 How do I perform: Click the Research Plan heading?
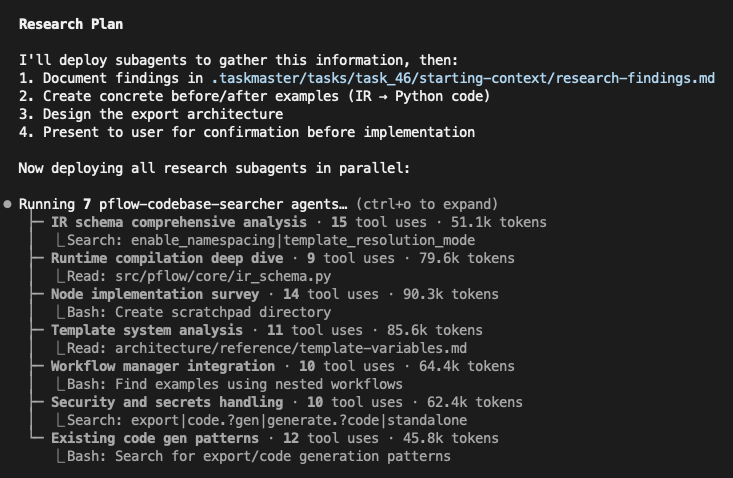point(71,23)
